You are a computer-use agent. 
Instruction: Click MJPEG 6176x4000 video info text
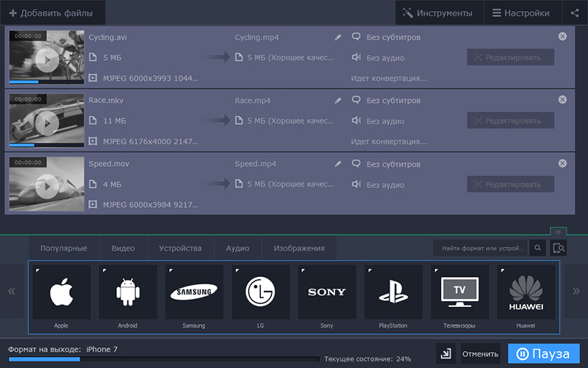[151, 142]
